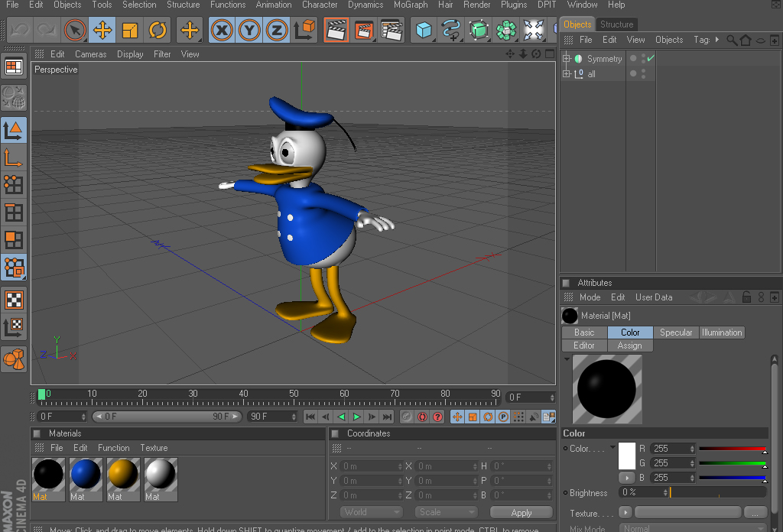This screenshot has height=532, width=783.
Task: Collapse material preview disclosure triangle
Action: pos(567,358)
